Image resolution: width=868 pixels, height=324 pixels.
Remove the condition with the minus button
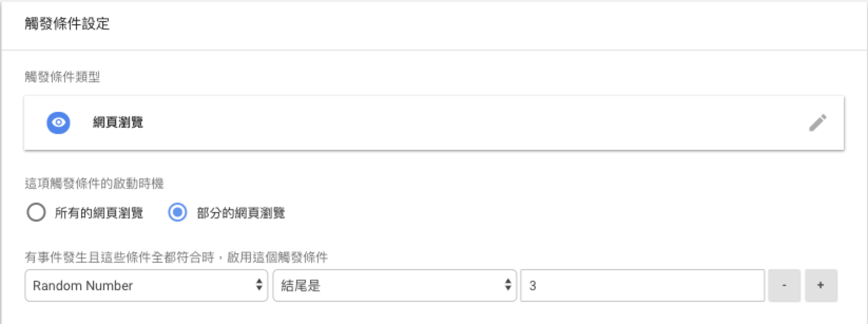click(x=784, y=285)
